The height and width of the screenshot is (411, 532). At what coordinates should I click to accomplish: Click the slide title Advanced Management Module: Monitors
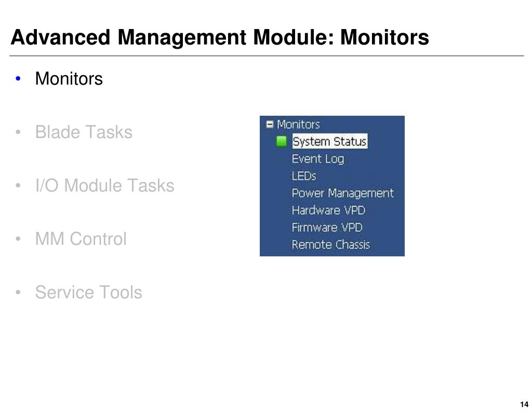click(220, 37)
